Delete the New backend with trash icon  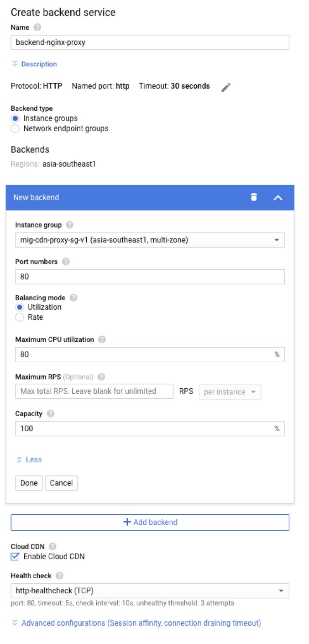(254, 197)
